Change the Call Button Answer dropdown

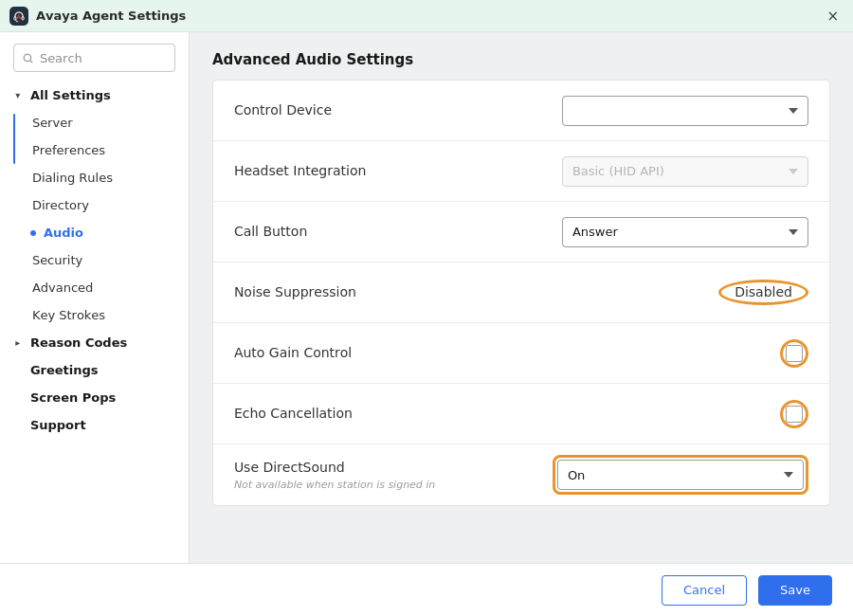pyautogui.click(x=685, y=232)
